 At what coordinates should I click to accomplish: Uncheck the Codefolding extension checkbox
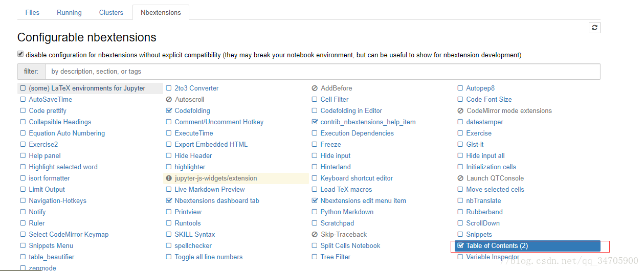click(169, 111)
